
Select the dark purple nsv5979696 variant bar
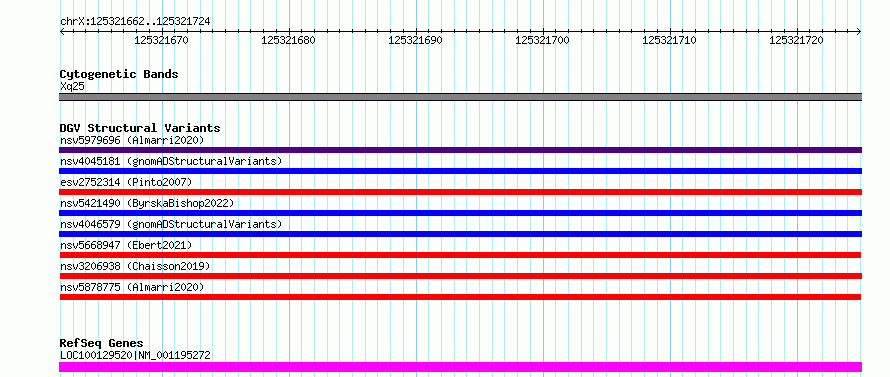(460, 150)
